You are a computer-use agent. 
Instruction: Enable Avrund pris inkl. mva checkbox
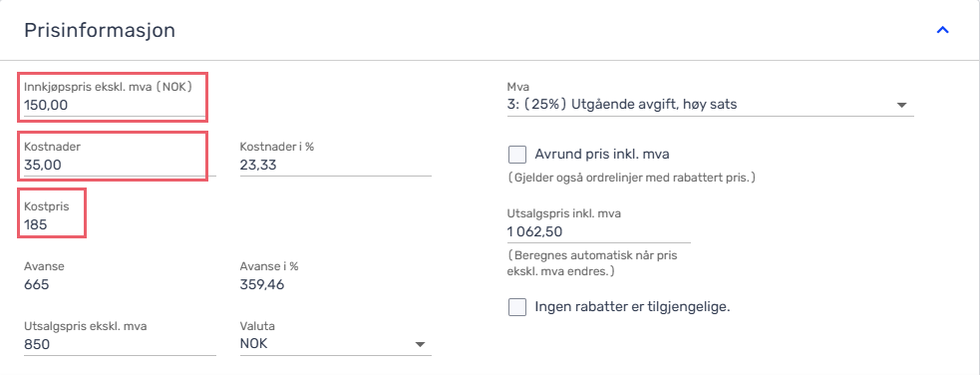pyautogui.click(x=517, y=154)
